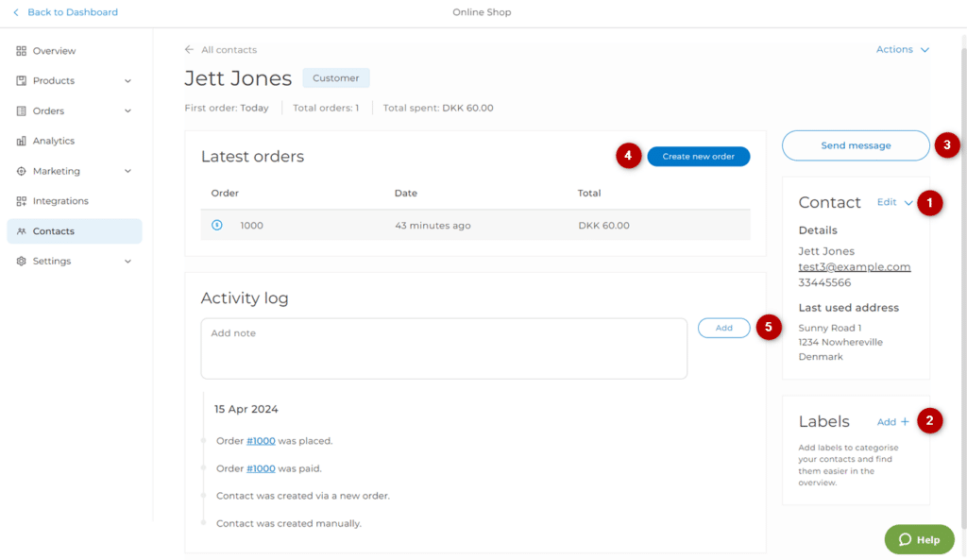Viewport: 967px width, 560px height.
Task: Expand the Orders submenu chevron
Action: click(127, 111)
